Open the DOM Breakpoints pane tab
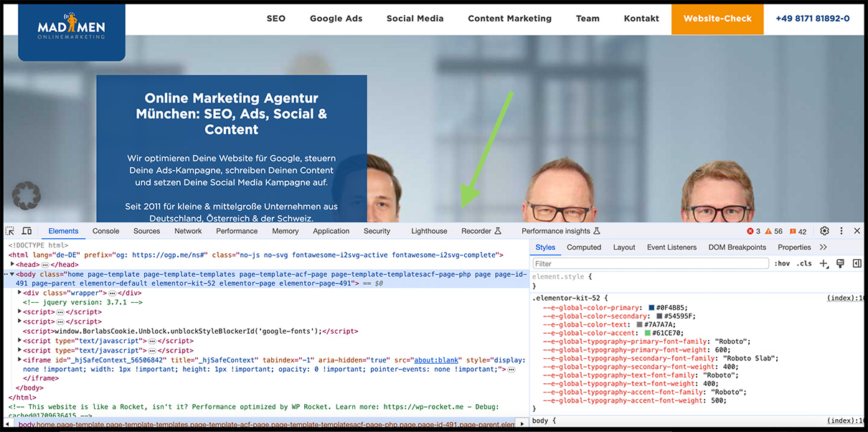This screenshot has width=868, height=432. pyautogui.click(x=737, y=247)
